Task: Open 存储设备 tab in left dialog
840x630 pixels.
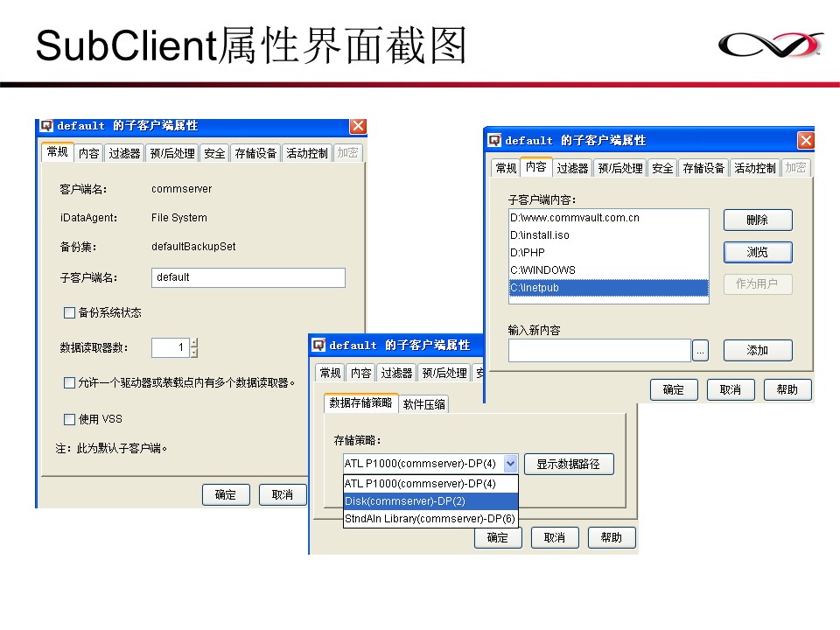Action: click(255, 153)
